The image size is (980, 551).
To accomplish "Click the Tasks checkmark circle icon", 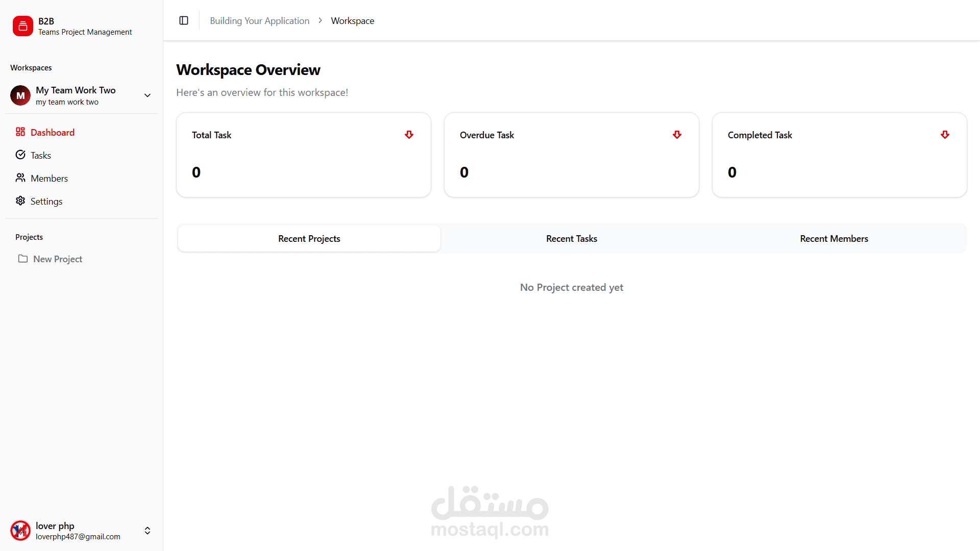I will [20, 155].
